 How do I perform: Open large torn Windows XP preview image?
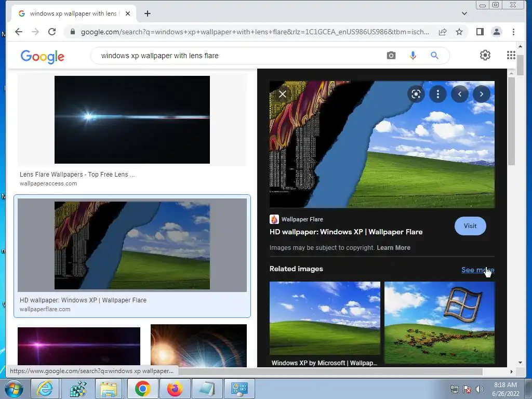point(382,144)
